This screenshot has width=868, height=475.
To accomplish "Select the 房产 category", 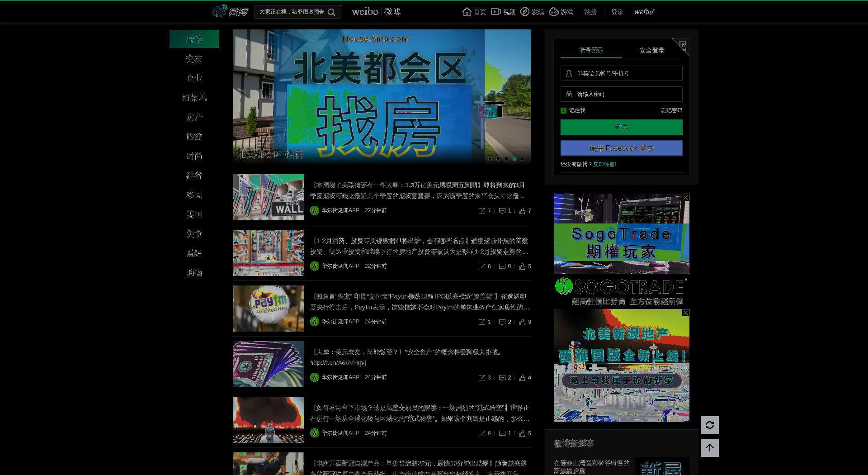I will (x=194, y=117).
